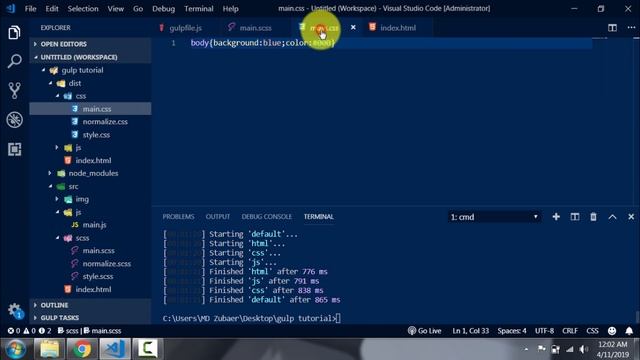The width and height of the screenshot is (640, 360).
Task: Open the Explorer view in activity bar
Action: pyautogui.click(x=14, y=33)
